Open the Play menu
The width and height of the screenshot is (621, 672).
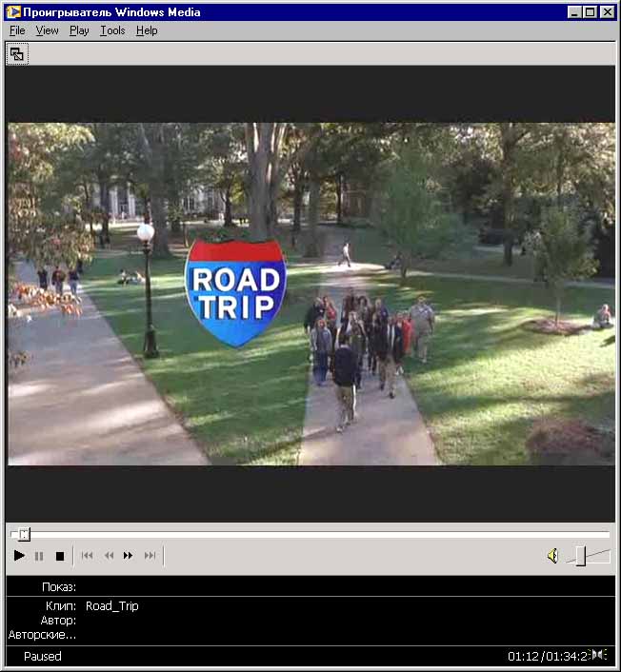79,30
